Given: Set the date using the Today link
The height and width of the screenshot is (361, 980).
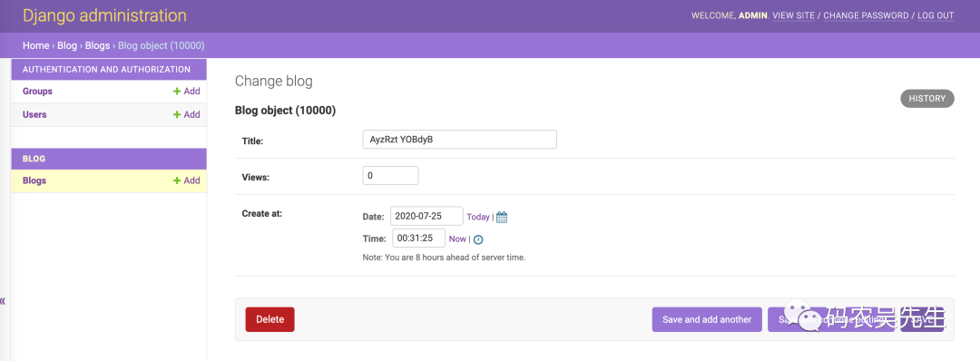Looking at the screenshot, I should coord(478,217).
